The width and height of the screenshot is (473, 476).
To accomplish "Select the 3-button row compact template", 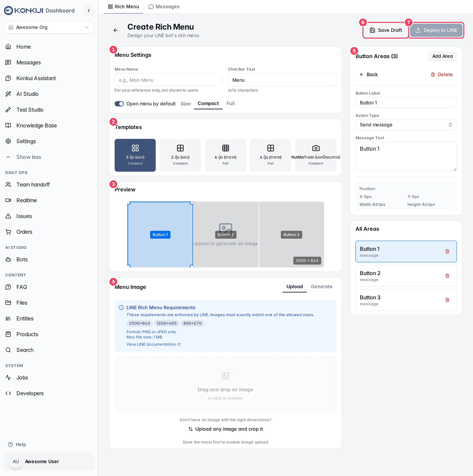I will coord(135,155).
